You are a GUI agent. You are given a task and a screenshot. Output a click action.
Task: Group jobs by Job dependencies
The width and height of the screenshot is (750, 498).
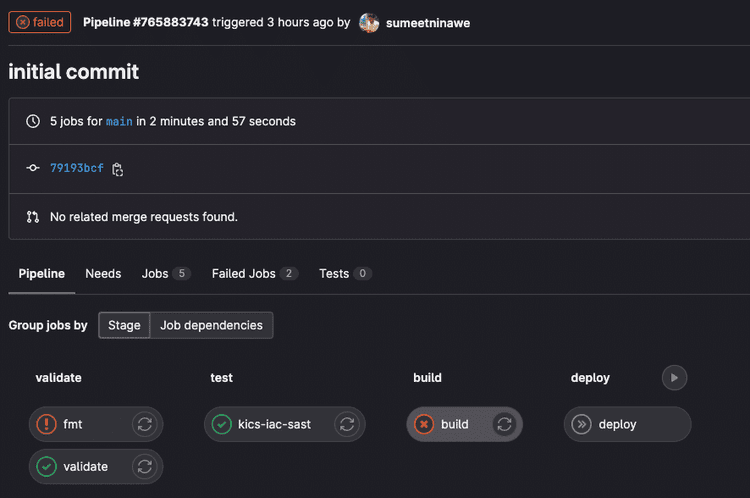tap(211, 325)
